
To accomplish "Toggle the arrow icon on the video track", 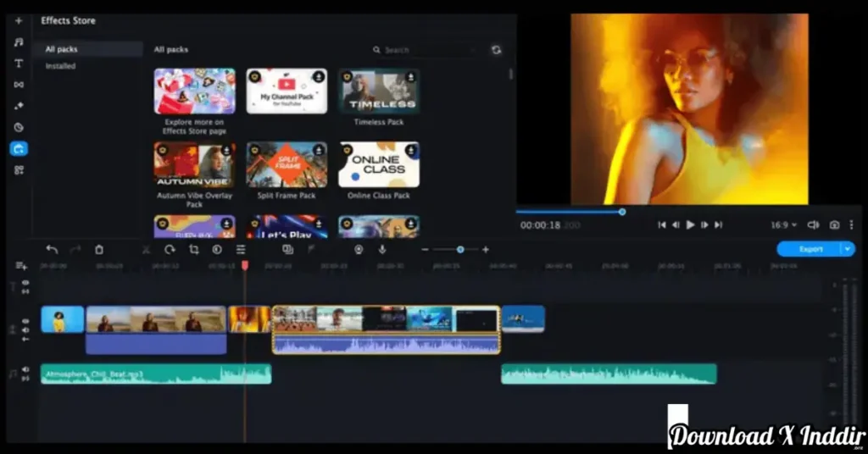I will click(x=25, y=339).
